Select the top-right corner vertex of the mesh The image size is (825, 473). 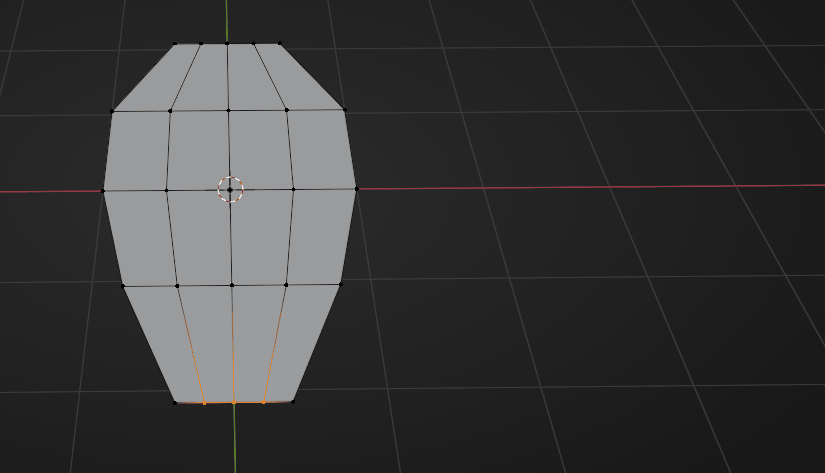(278, 44)
